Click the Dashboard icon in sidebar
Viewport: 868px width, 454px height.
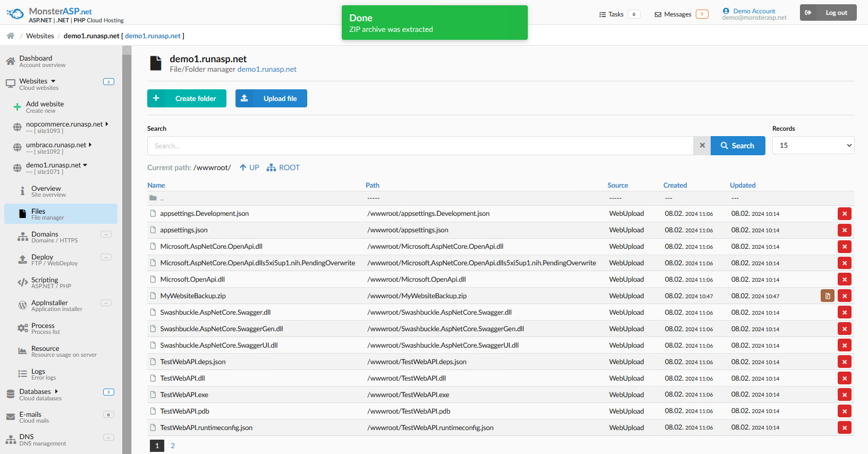tap(10, 61)
